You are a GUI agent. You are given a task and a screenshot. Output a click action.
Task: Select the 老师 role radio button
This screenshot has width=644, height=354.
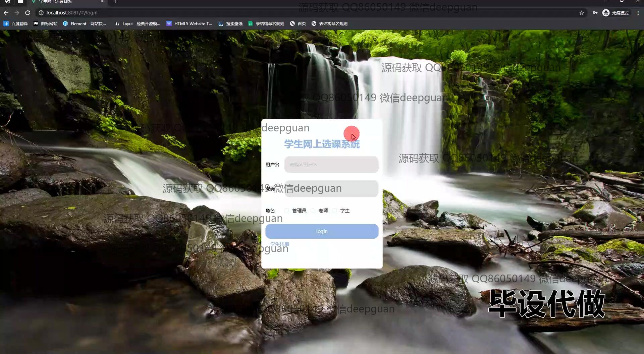pos(313,211)
